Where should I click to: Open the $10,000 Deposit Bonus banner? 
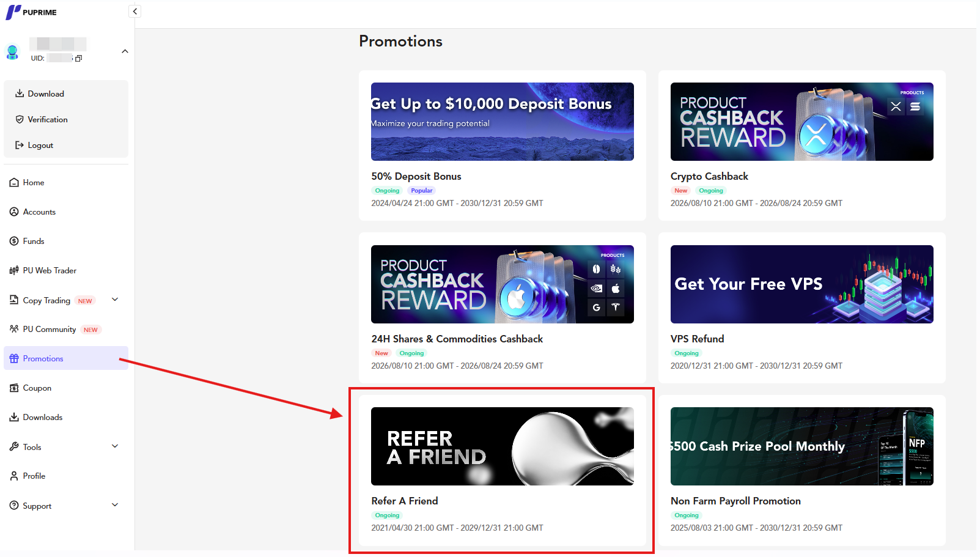point(503,122)
